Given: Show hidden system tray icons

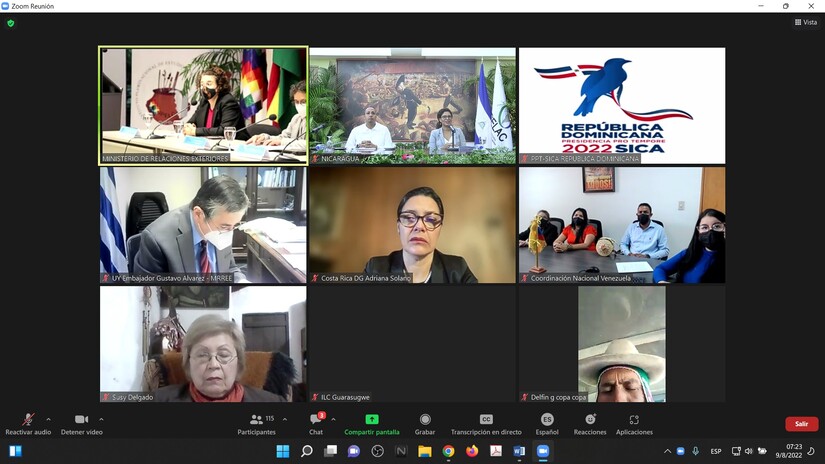Looking at the screenshot, I should 667,451.
